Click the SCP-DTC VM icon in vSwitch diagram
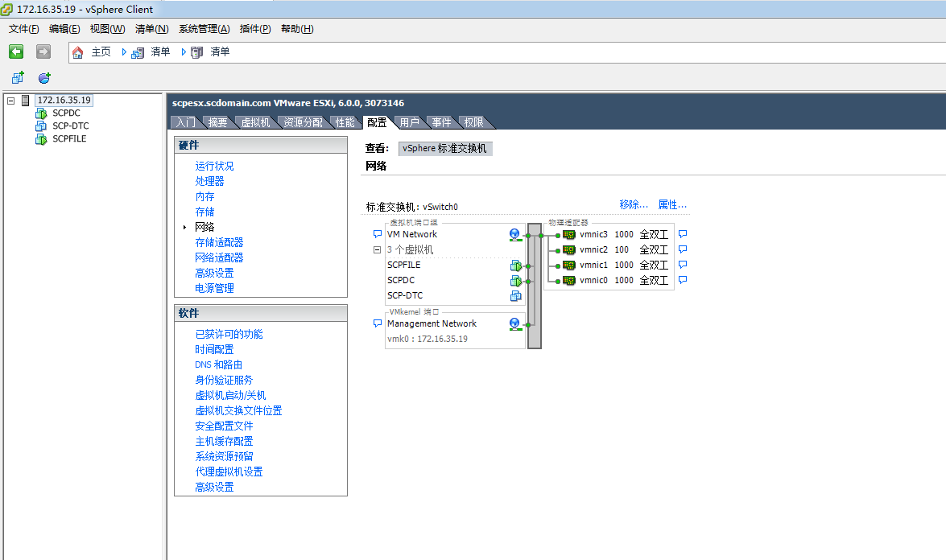 click(x=516, y=296)
